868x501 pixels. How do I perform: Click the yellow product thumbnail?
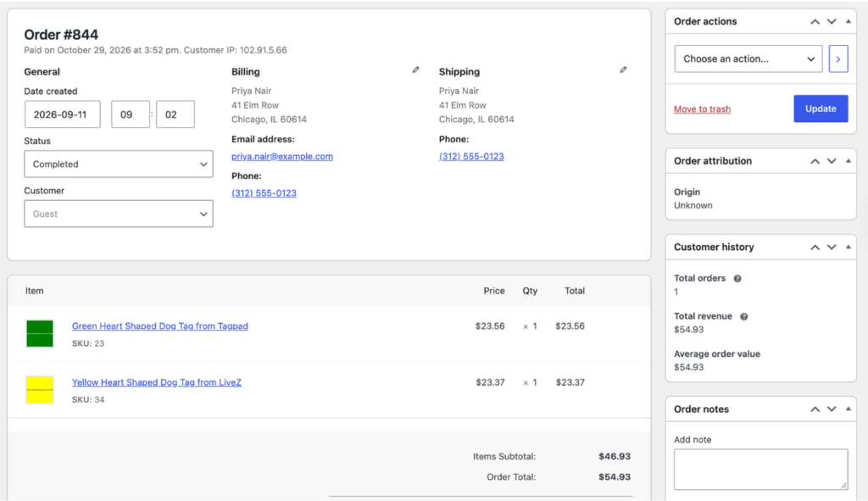click(40, 390)
